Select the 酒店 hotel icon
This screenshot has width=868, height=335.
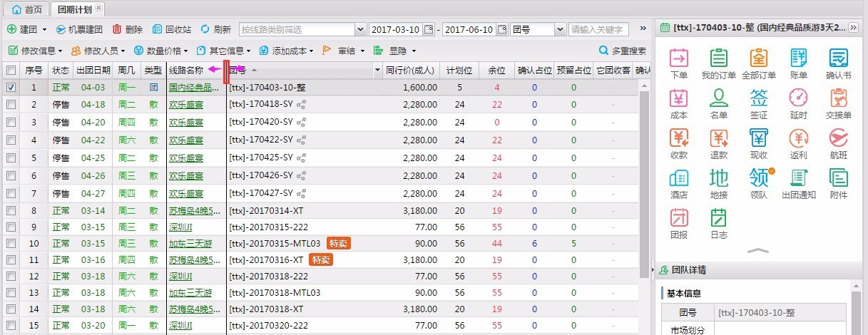[x=679, y=182]
